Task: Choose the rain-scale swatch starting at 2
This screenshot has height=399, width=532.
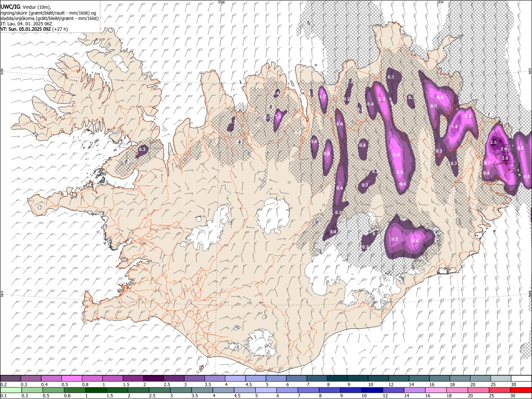Action: [138, 390]
